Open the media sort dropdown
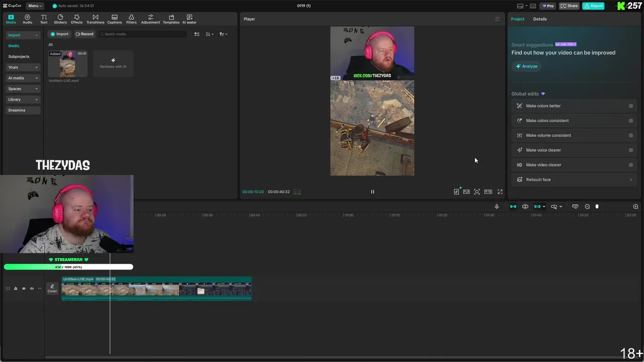This screenshot has width=644, height=362. pyautogui.click(x=210, y=34)
